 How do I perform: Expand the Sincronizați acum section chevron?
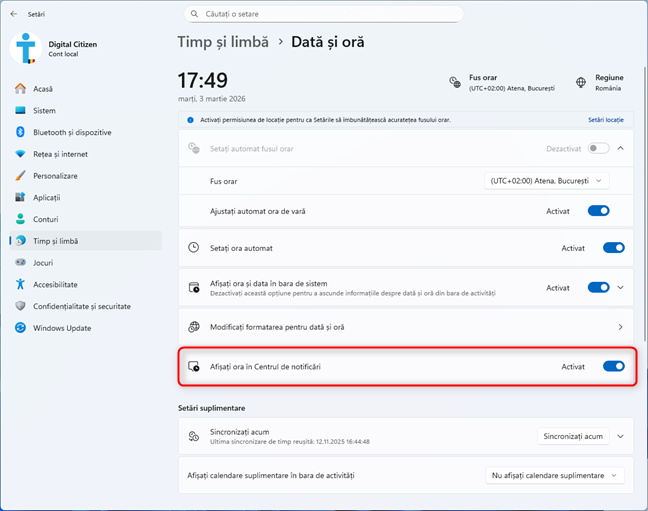click(x=620, y=437)
